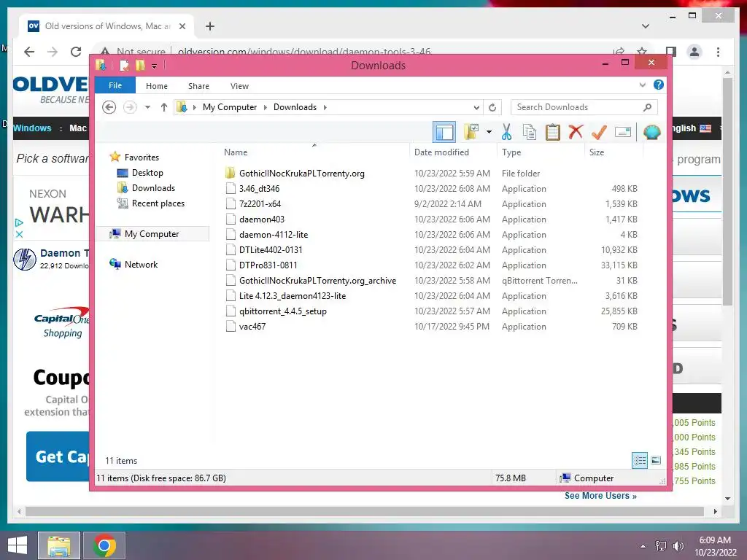Screen dimensions: 747x560
Task: Click the quick access New Folder icon
Action: point(140,65)
